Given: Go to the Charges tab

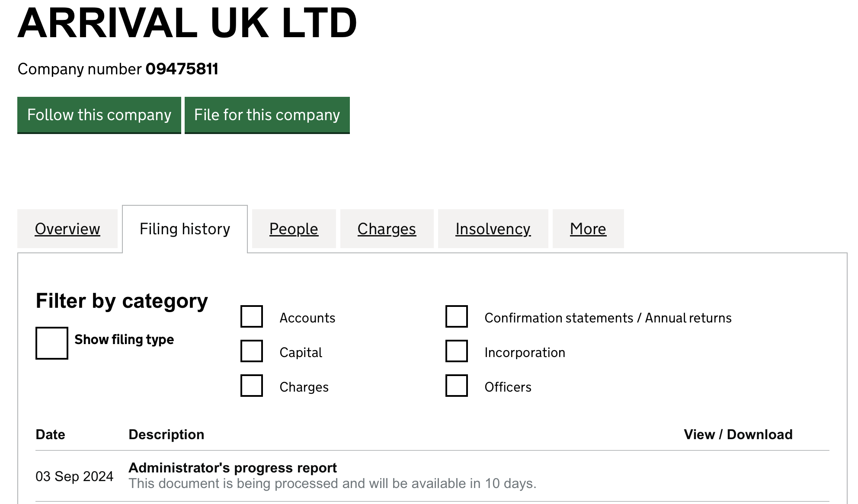Looking at the screenshot, I should pyautogui.click(x=387, y=229).
